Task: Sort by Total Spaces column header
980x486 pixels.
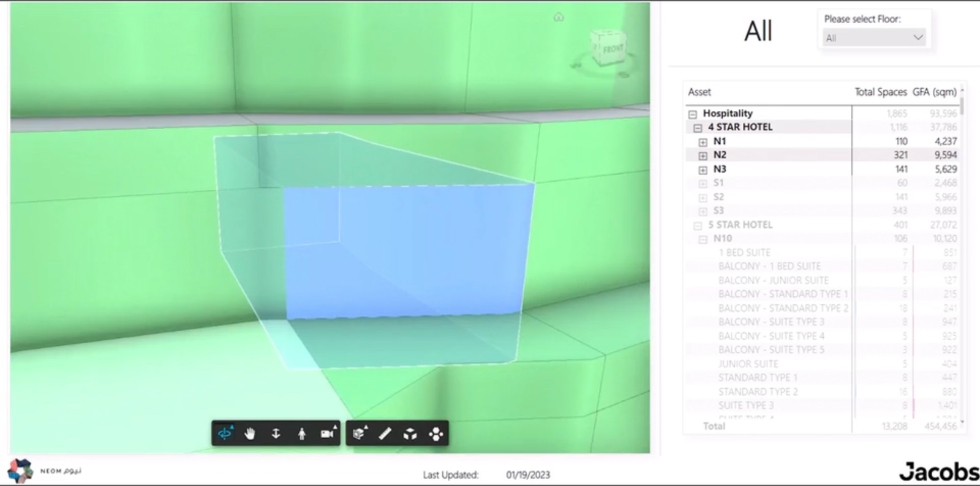Action: [880, 92]
